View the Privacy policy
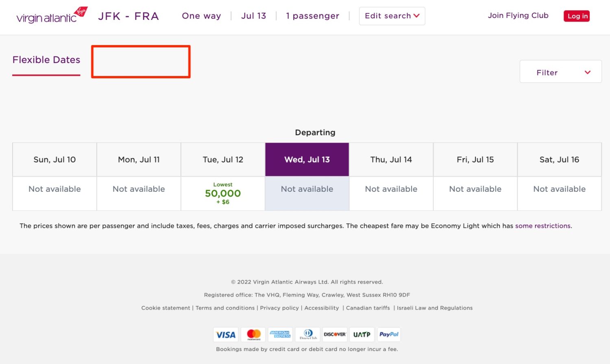610x364 pixels. [279, 308]
